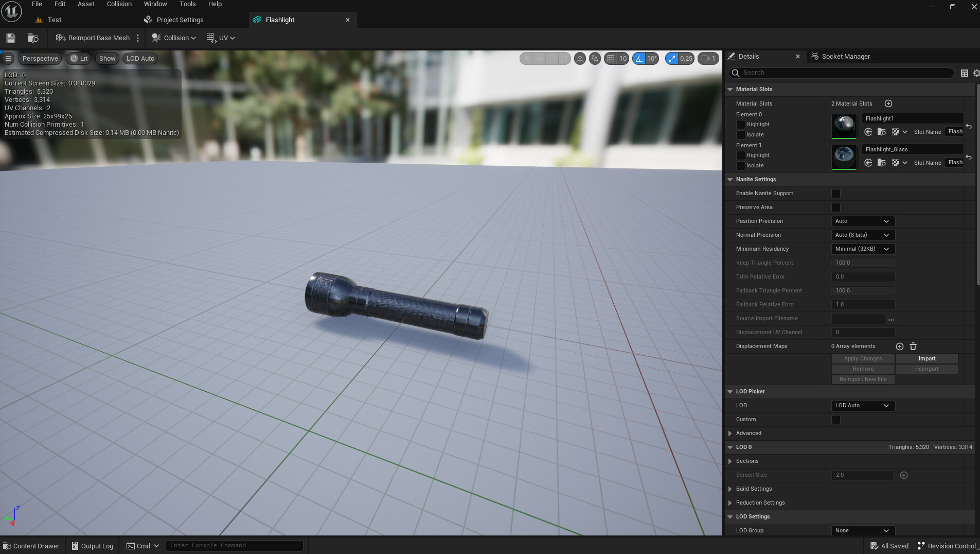Image resolution: width=980 pixels, height=554 pixels.
Task: Open the UV toolbar dropdown
Action: (x=221, y=38)
